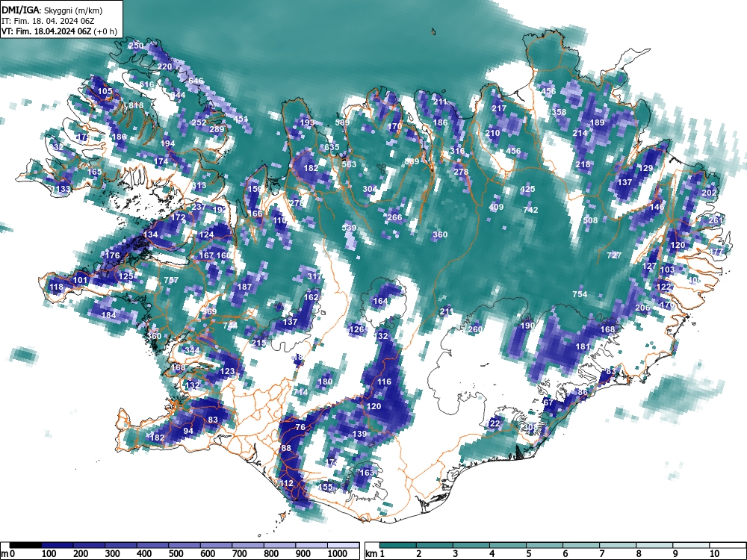747x560 pixels.
Task: Click the visibility value 164
Action: point(380,301)
